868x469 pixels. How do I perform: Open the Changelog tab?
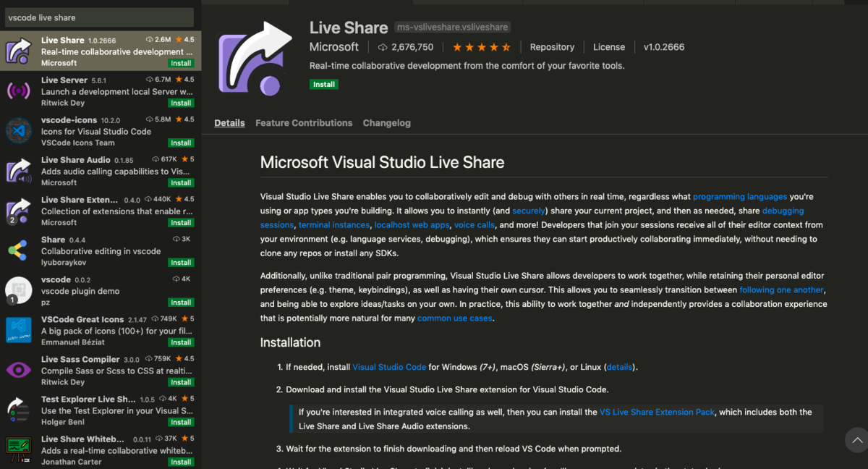pyautogui.click(x=387, y=123)
